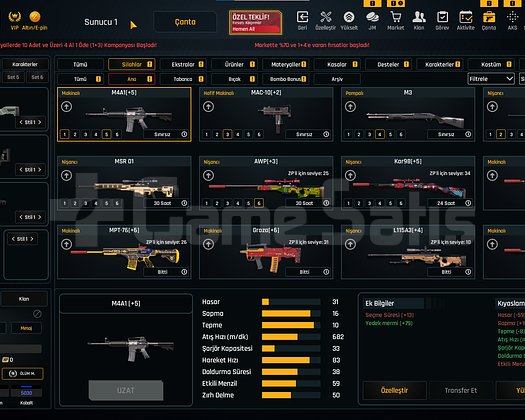Image resolution: width=525 pixels, height=420 pixels.
Task: Open the Görev missions icon
Action: click(442, 20)
